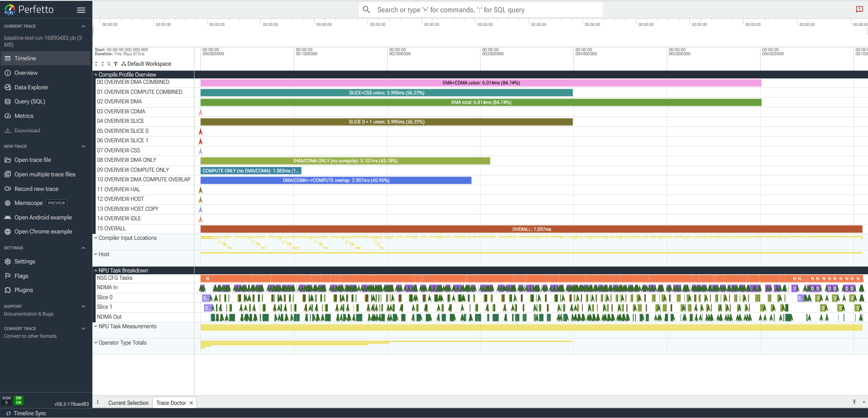The width and height of the screenshot is (868, 418).
Task: Open Settings in sidebar
Action: (45, 262)
